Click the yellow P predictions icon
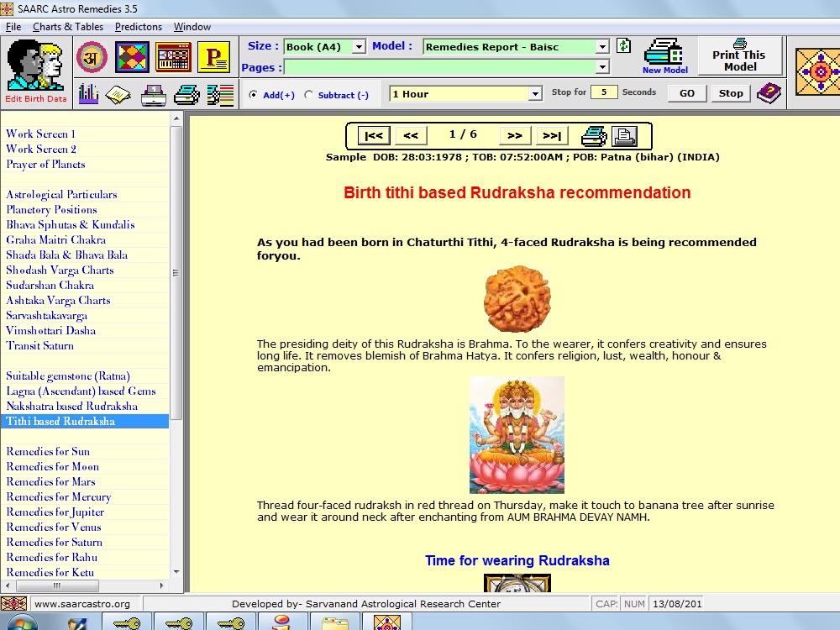This screenshot has height=630, width=840. click(213, 57)
